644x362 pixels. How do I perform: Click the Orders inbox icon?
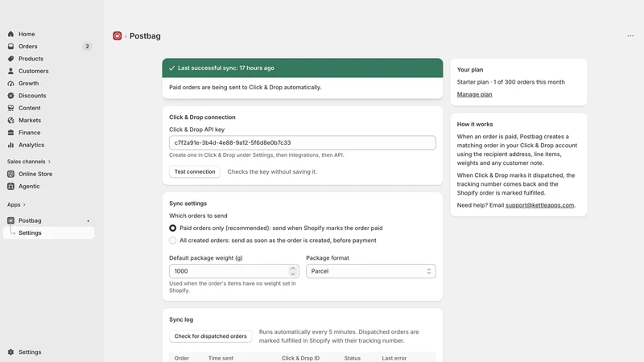[x=10, y=47]
